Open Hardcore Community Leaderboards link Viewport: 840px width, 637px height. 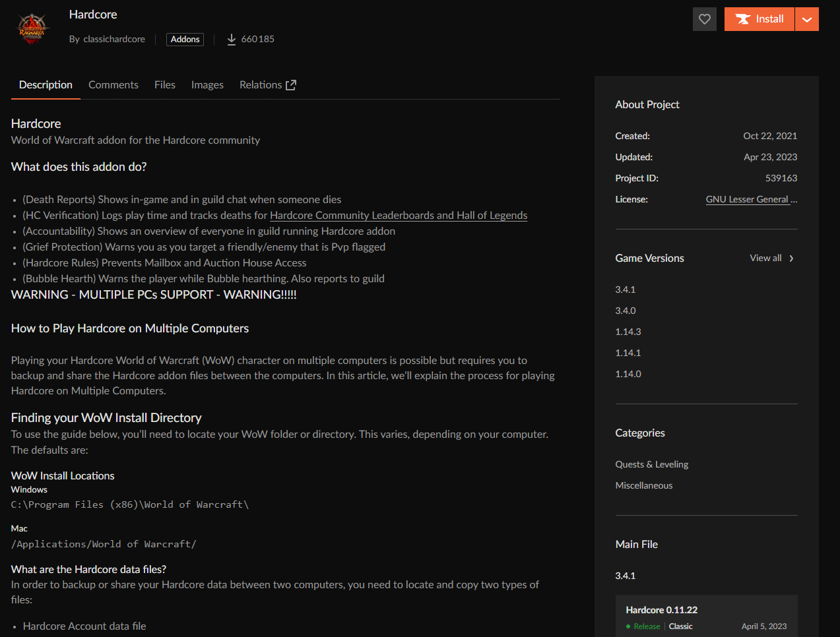coord(398,216)
